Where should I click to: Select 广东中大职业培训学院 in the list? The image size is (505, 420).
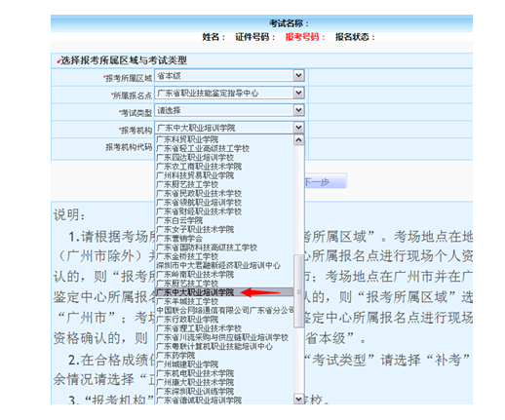coord(224,292)
